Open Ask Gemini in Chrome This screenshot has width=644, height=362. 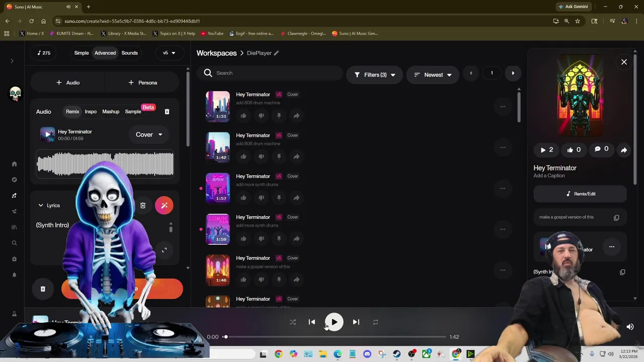(x=573, y=7)
